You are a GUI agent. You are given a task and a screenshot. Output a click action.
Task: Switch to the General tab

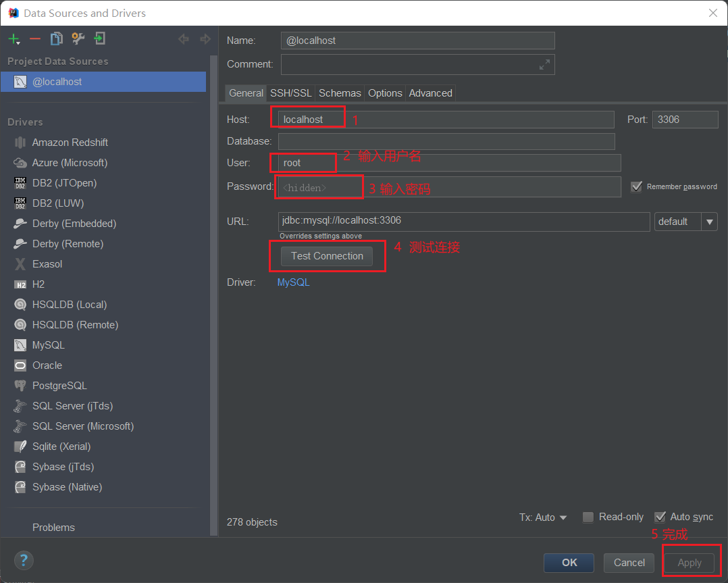pyautogui.click(x=246, y=93)
